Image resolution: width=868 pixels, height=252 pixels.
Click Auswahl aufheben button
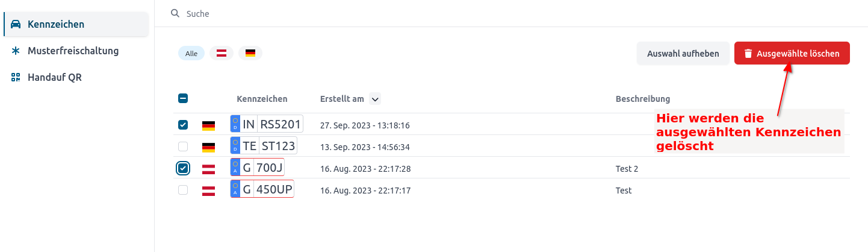point(683,54)
